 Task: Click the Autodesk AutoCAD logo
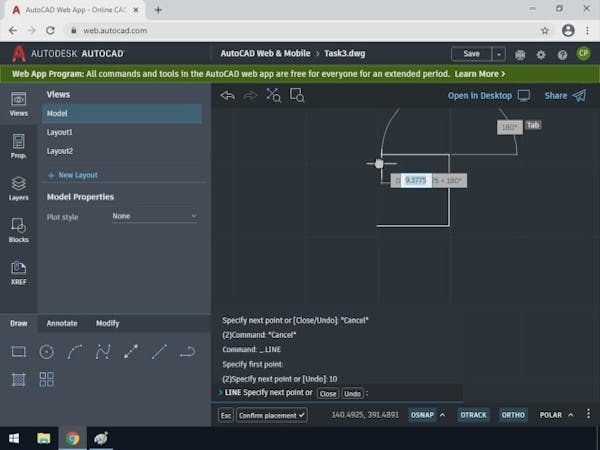(68, 54)
